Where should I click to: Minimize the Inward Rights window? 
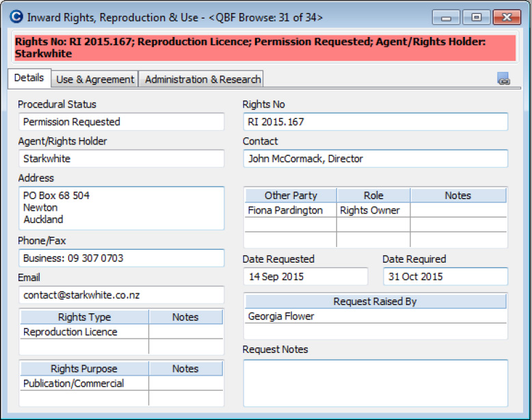(446, 17)
